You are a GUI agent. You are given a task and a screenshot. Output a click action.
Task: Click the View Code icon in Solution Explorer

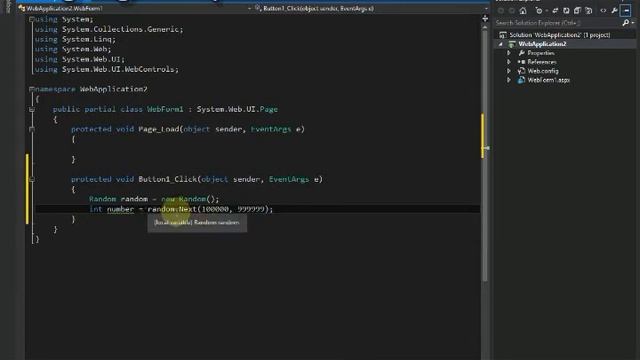point(603,11)
